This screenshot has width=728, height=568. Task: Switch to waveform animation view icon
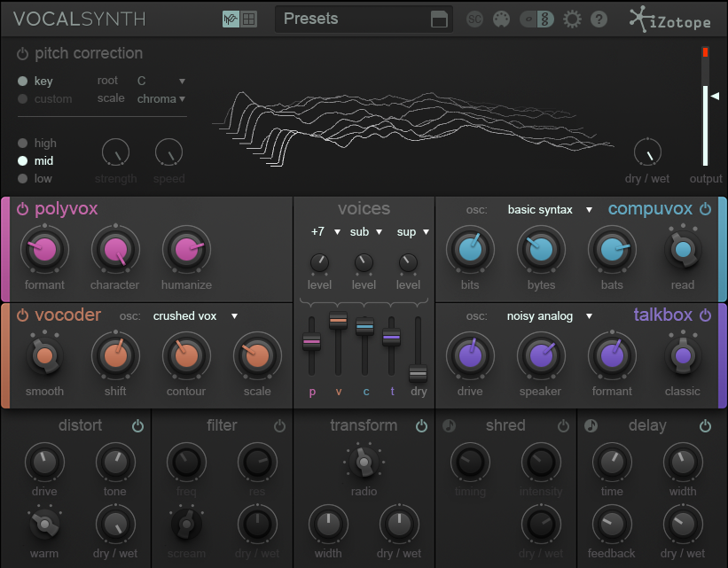[231, 19]
